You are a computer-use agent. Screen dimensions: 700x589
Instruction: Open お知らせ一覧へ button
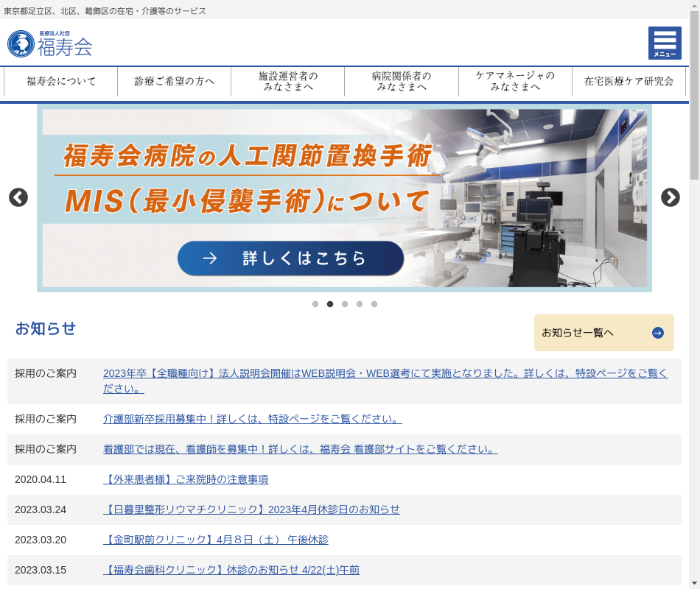604,333
